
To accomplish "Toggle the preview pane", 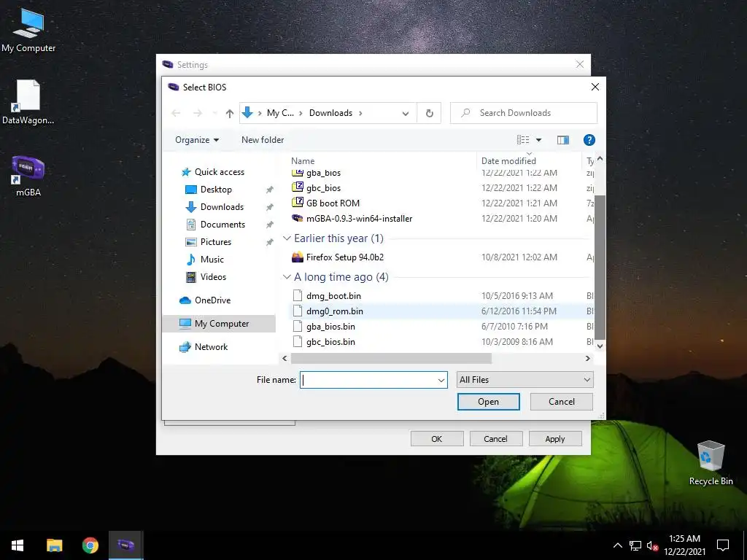I will pyautogui.click(x=563, y=140).
